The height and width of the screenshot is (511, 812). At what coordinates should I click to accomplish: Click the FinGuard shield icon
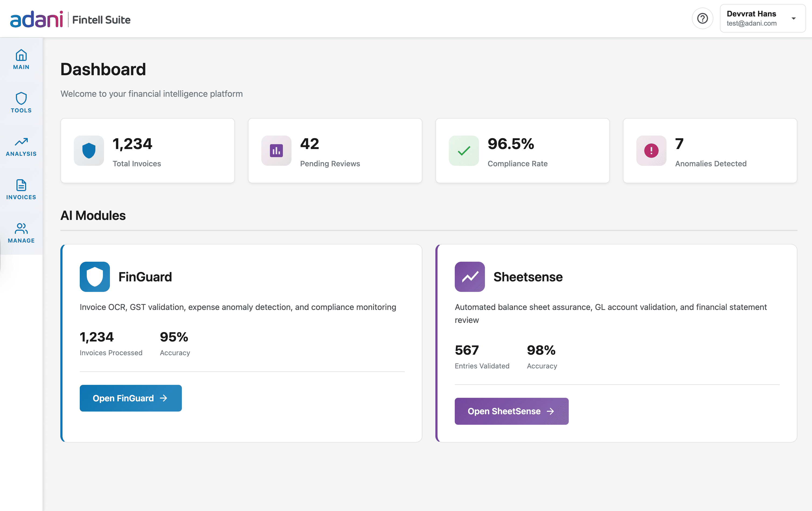[x=94, y=277]
